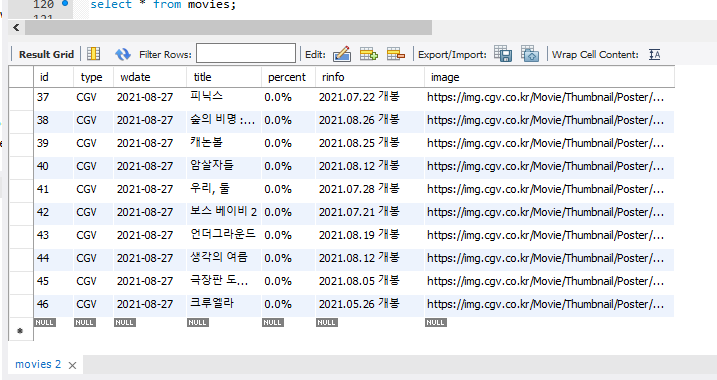
Task: Select the wdate cell in row 42
Action: pyautogui.click(x=150, y=212)
